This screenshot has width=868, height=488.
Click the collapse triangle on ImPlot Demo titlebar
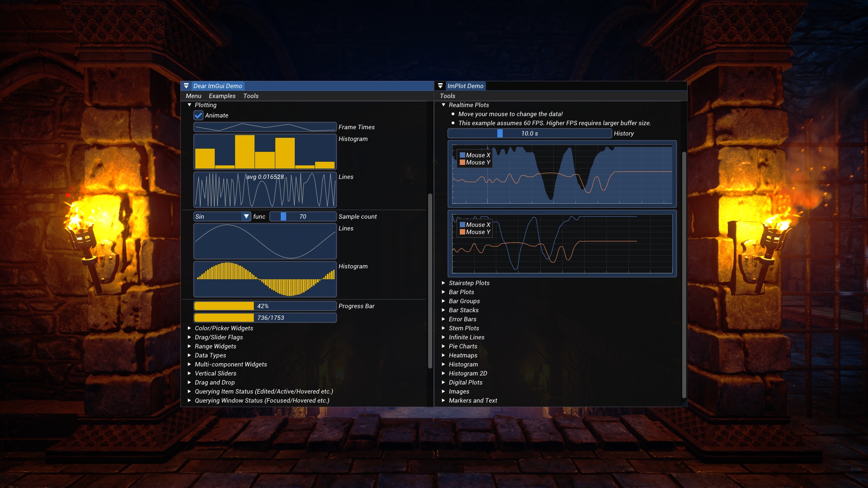[x=441, y=86]
